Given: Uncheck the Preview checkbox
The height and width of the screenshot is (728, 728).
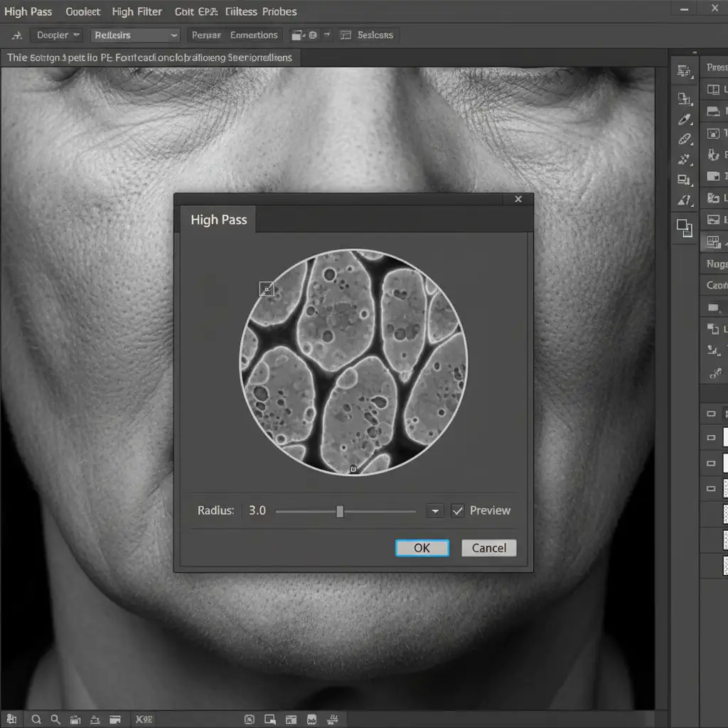Looking at the screenshot, I should click(x=458, y=510).
